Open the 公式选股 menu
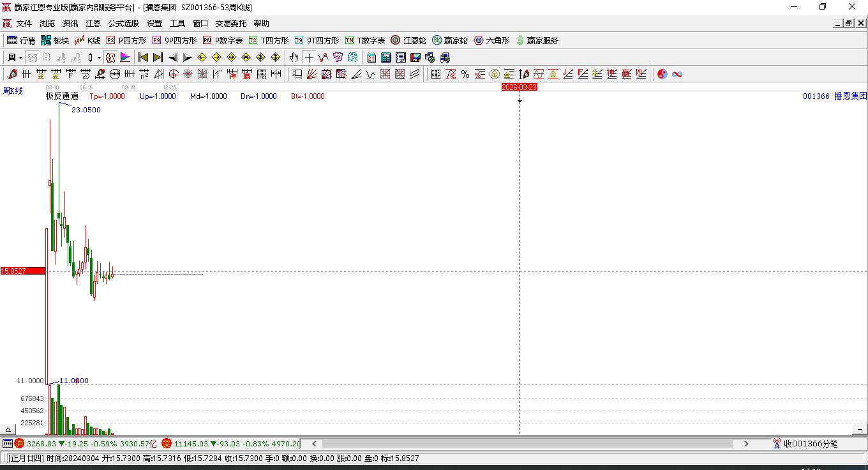The image size is (868, 470). click(123, 24)
